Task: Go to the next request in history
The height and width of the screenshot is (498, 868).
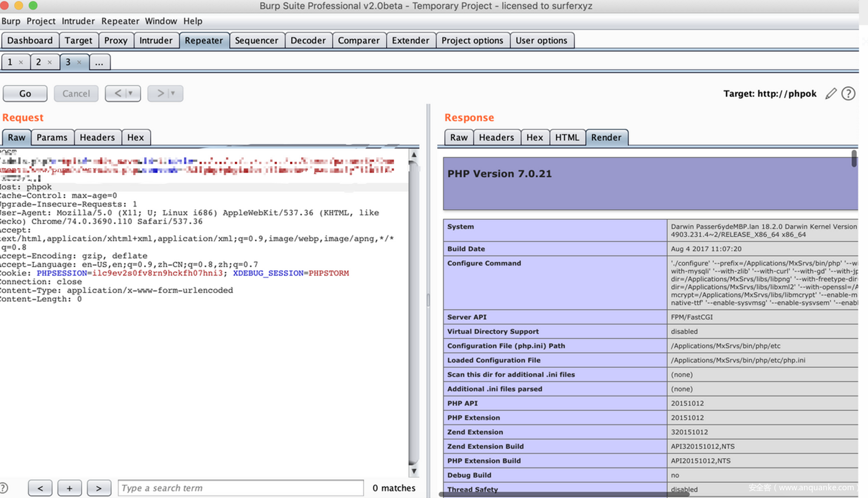Action: click(160, 93)
